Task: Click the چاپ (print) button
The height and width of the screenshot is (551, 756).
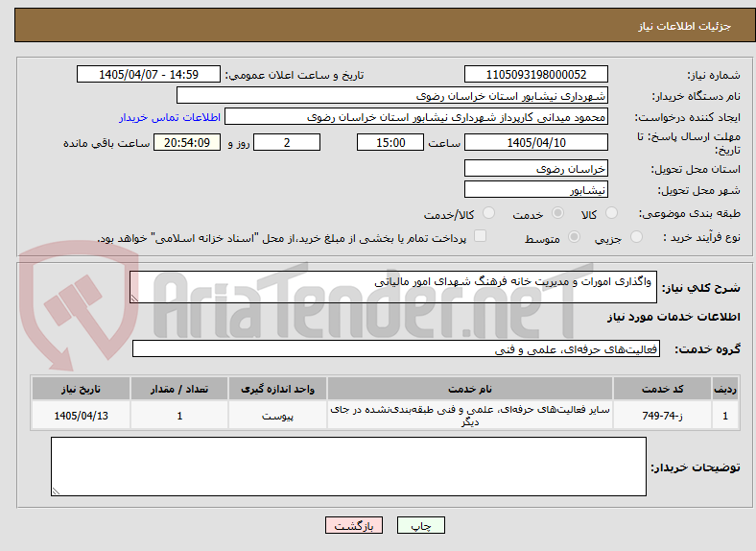Action: [420, 525]
